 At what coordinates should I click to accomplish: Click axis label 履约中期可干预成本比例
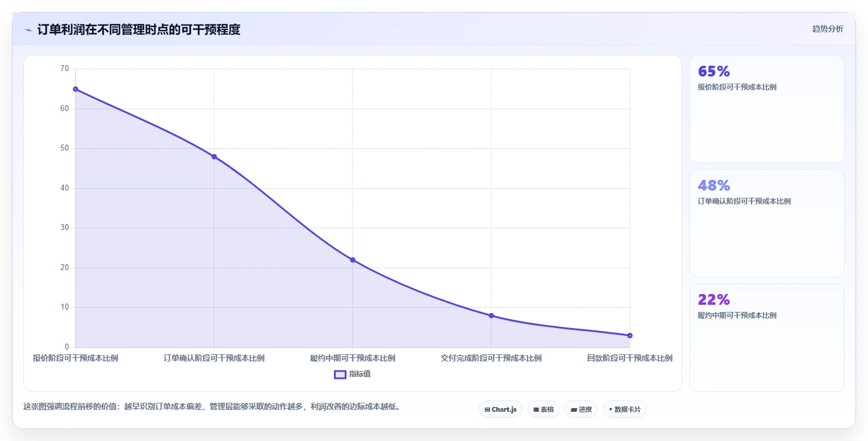(352, 359)
